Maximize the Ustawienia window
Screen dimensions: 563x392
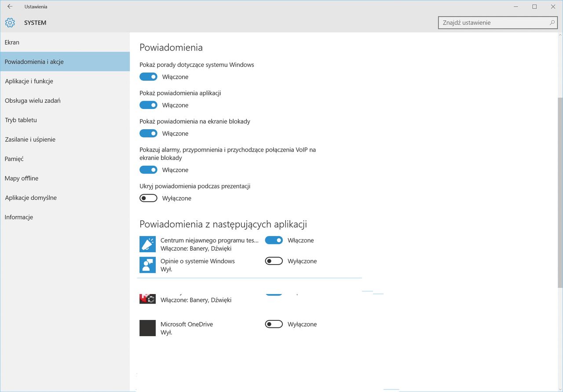pyautogui.click(x=534, y=7)
